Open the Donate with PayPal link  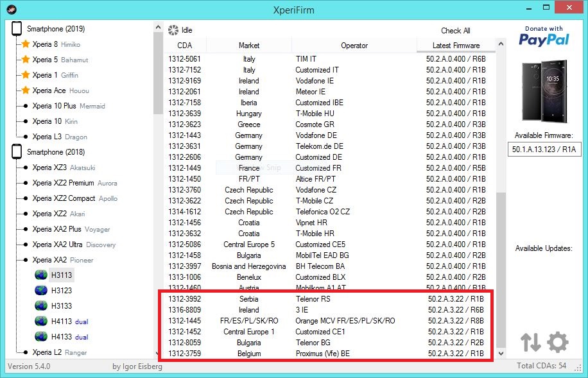coord(544,37)
